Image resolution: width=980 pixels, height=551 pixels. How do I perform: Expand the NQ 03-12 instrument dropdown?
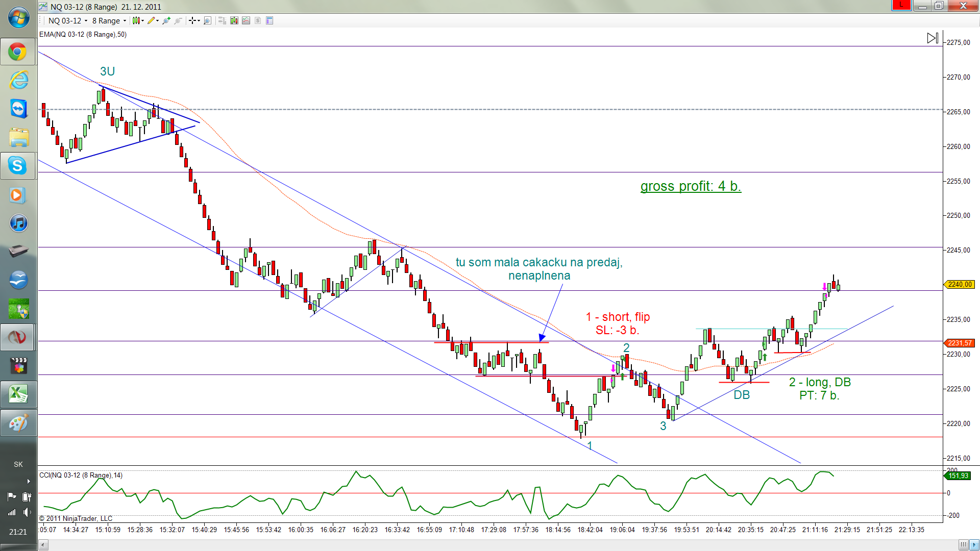[x=86, y=21]
